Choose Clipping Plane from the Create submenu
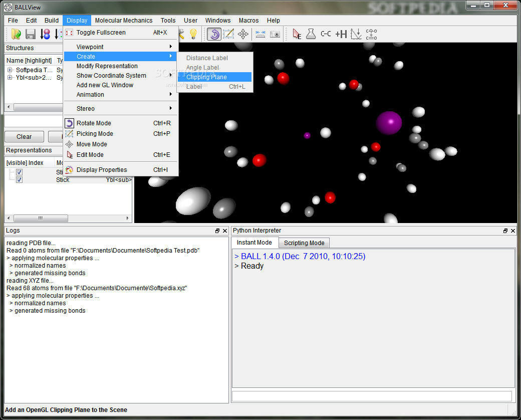Image resolution: width=521 pixels, height=420 pixels. 214,77
